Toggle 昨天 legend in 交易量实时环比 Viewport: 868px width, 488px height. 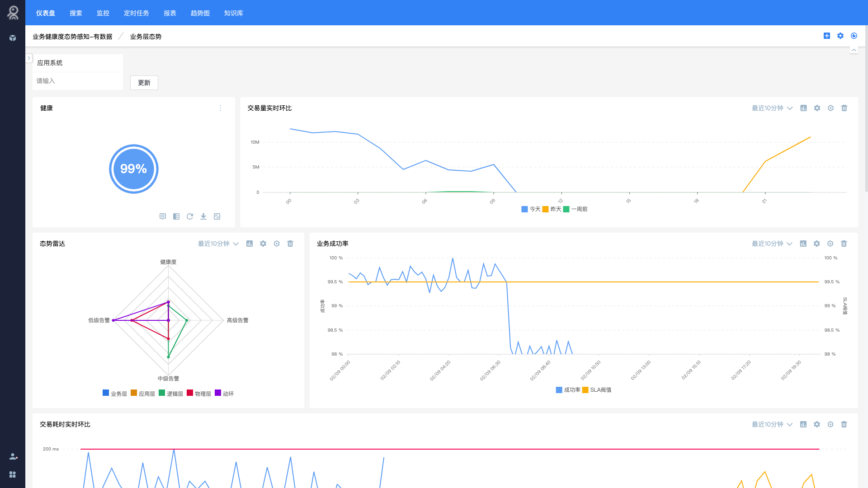tap(552, 209)
